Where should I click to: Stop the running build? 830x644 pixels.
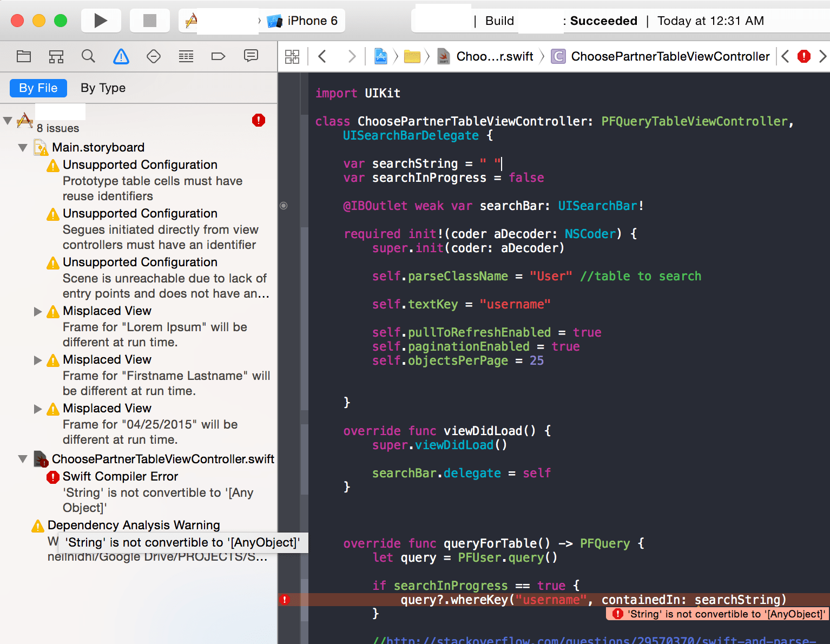click(149, 21)
